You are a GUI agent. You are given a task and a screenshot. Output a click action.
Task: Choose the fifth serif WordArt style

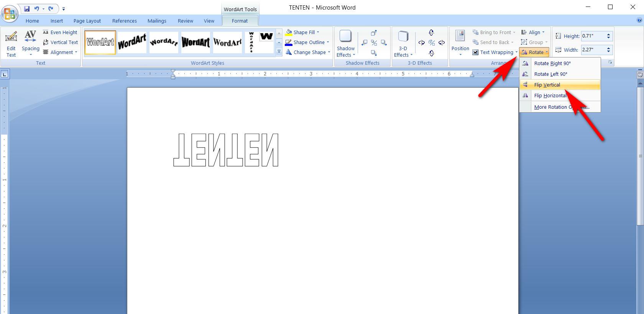click(x=227, y=42)
